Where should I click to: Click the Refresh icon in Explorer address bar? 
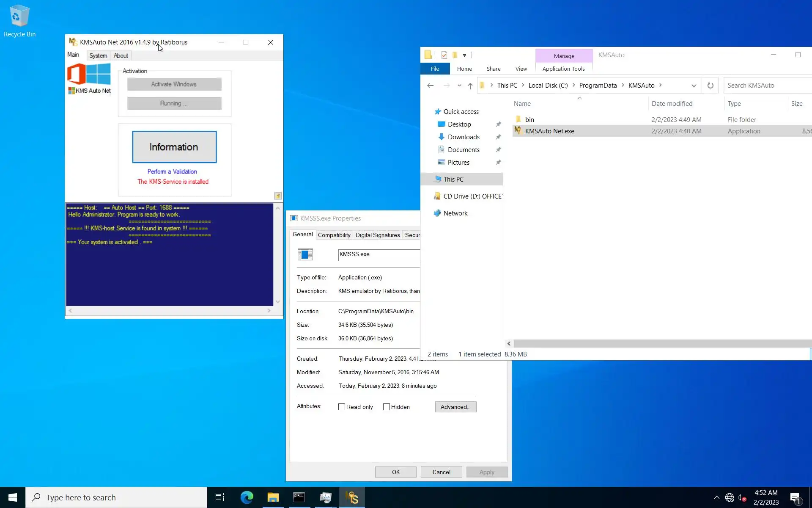tap(710, 86)
